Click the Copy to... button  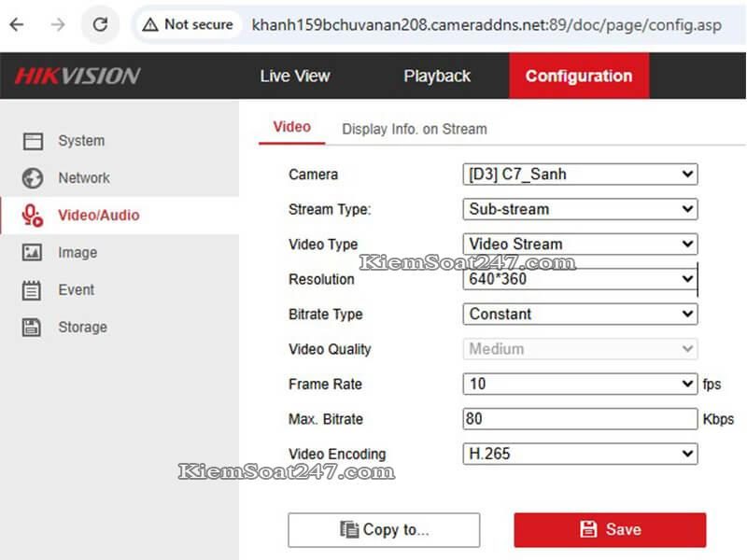point(384,530)
